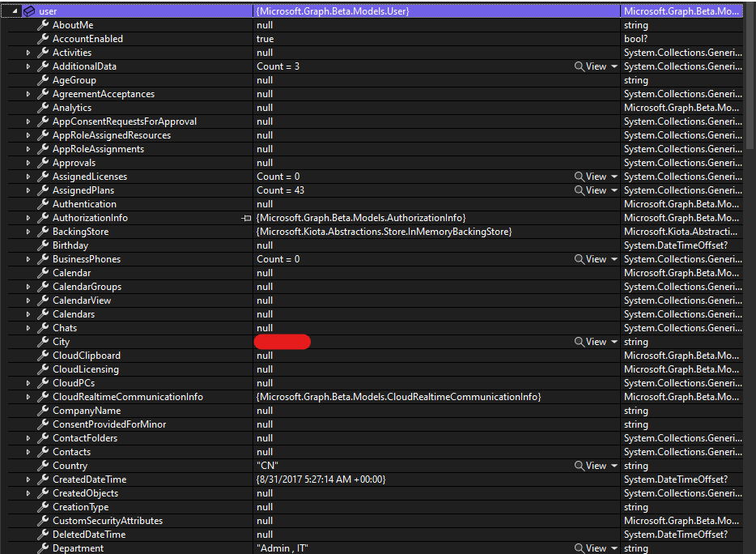This screenshot has height=554, width=756.
Task: Click the wrench icon beside CompanyName
Action: (x=44, y=411)
